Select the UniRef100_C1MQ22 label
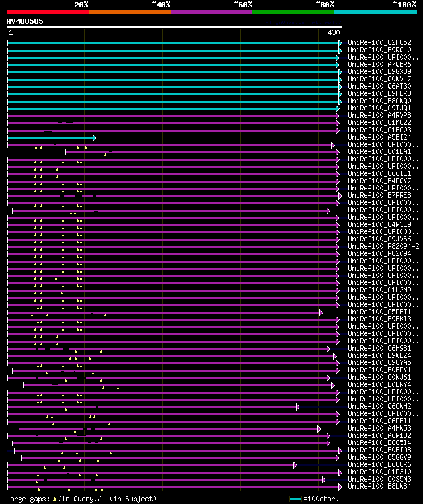This screenshot has width=423, height=504. [379, 123]
